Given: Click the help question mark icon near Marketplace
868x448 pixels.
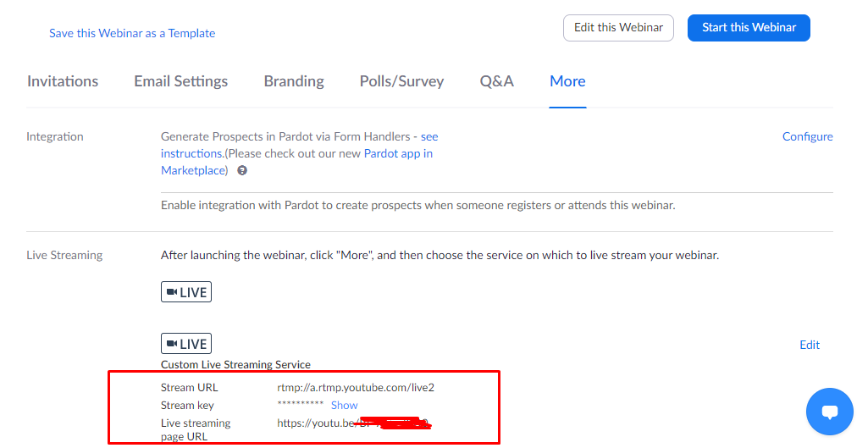Looking at the screenshot, I should pyautogui.click(x=242, y=170).
